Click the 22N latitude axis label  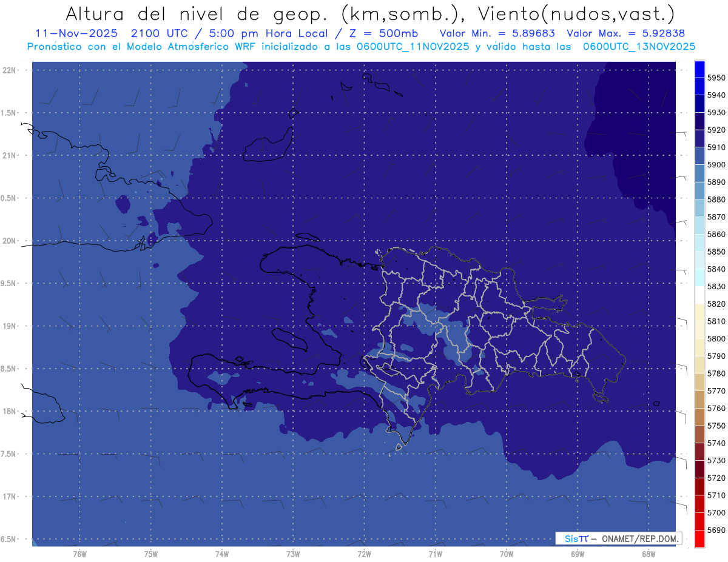pos(8,70)
